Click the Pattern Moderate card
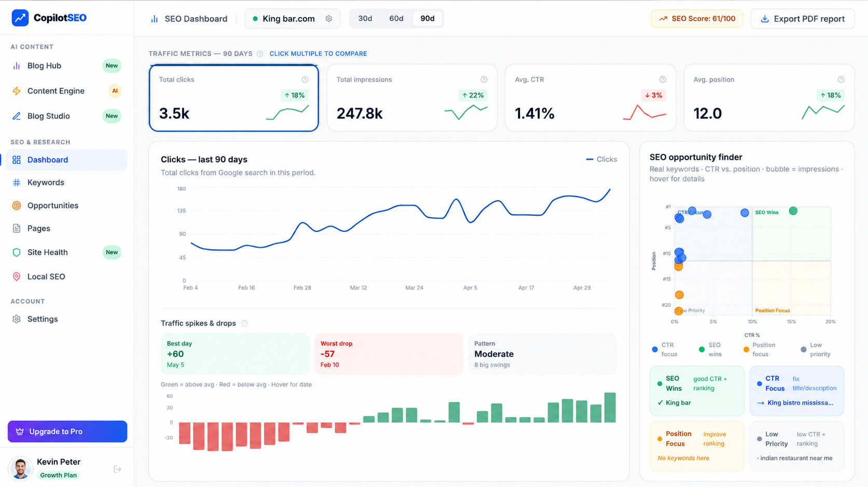868x487 pixels. [x=542, y=354]
